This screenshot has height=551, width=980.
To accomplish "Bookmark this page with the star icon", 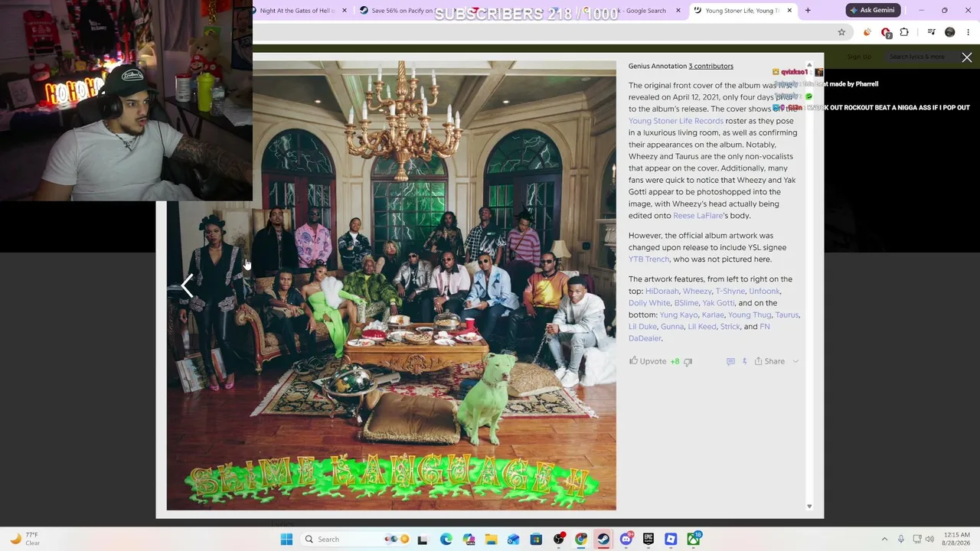I will click(x=841, y=32).
